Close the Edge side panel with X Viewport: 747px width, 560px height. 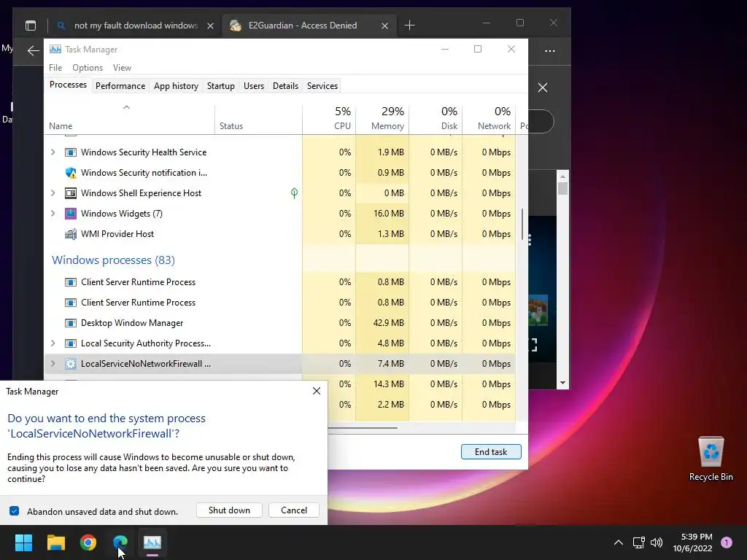coord(543,87)
